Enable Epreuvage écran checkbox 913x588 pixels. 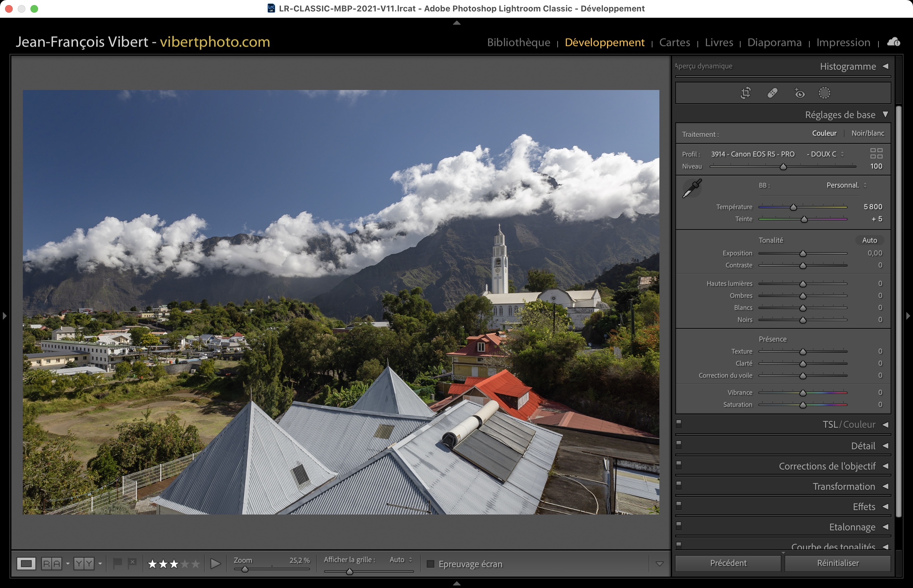coord(431,564)
